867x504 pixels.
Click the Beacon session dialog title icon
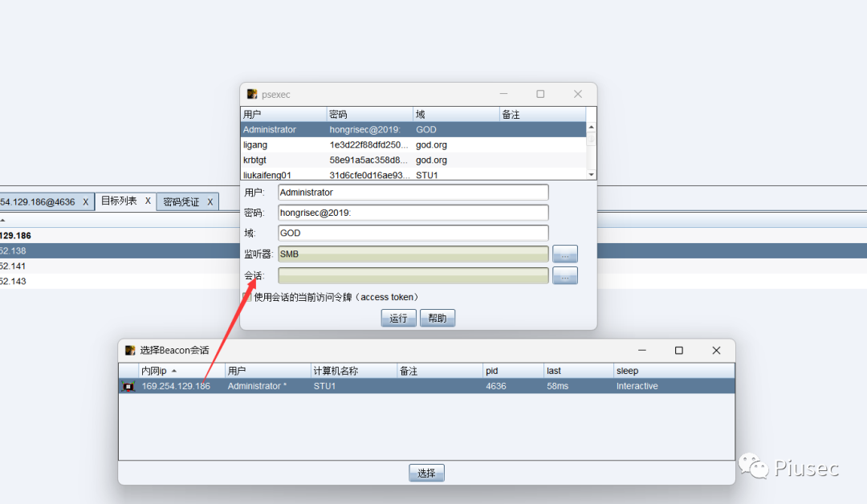click(130, 351)
